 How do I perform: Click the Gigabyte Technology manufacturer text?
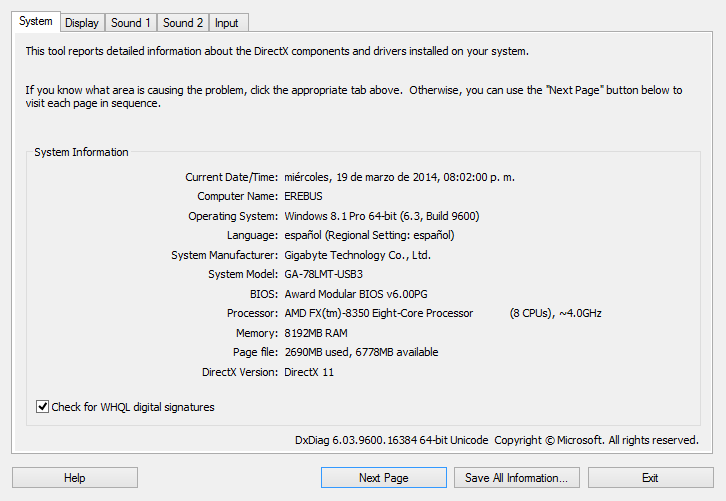point(357,255)
